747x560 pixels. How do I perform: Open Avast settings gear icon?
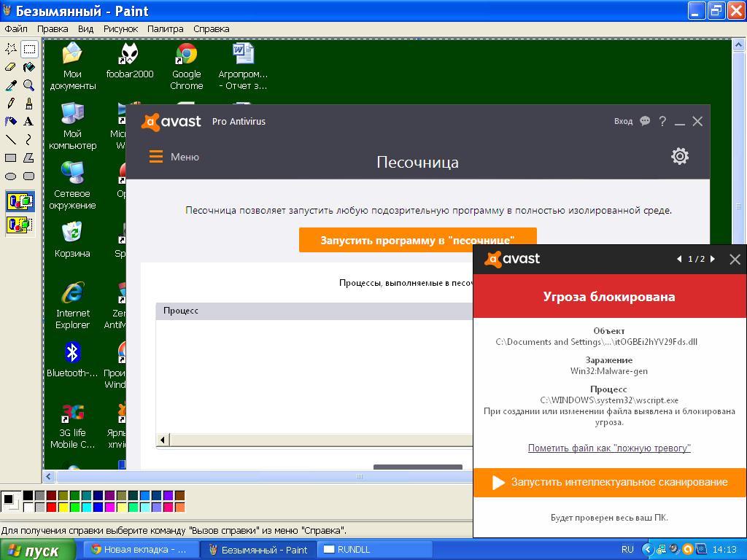pos(680,156)
